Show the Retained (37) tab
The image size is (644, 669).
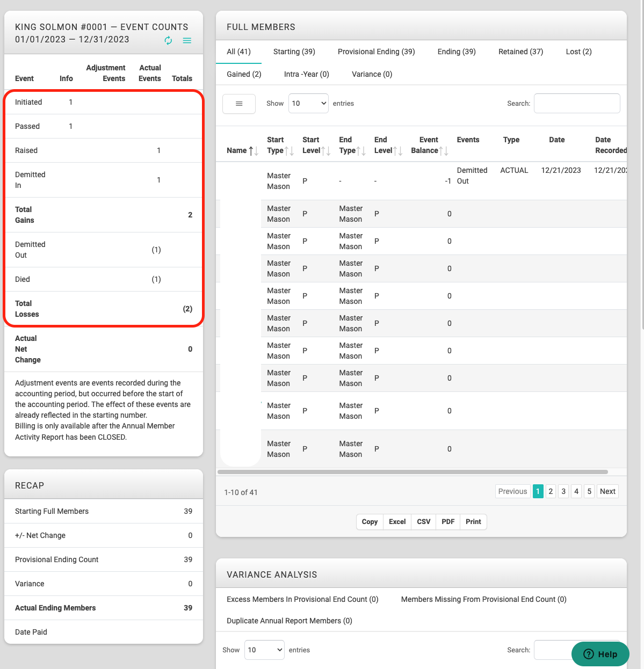click(x=520, y=52)
